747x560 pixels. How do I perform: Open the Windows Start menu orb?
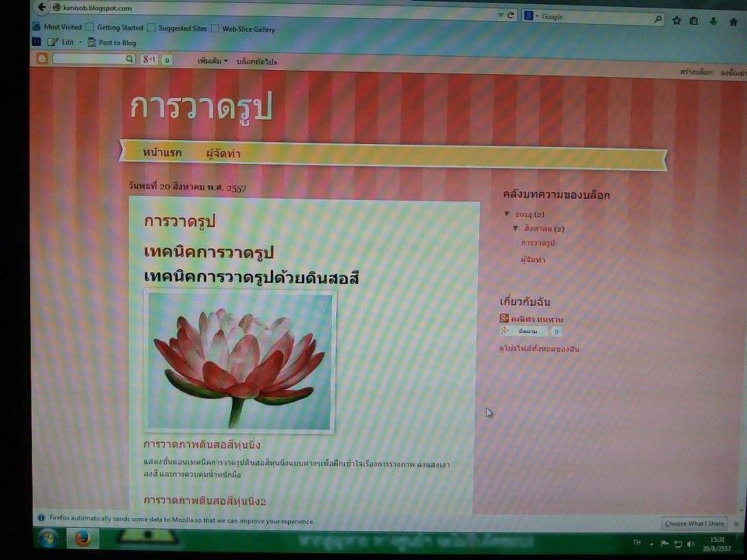coord(47,538)
